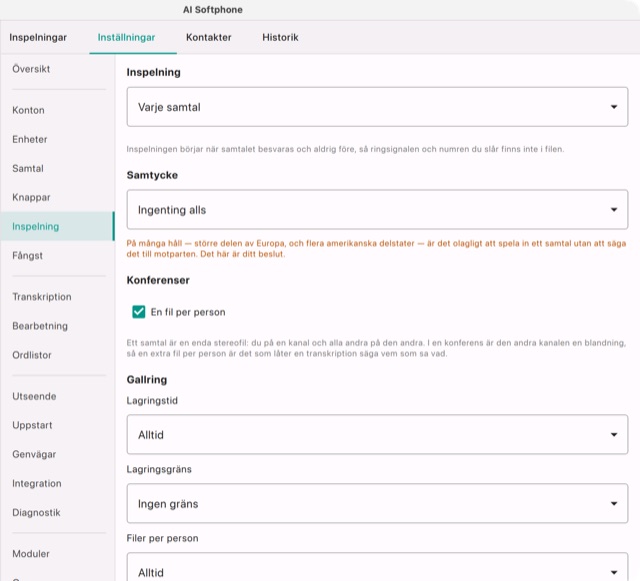Select Integration in the sidebar
640x581 pixels.
pyautogui.click(x=57, y=483)
